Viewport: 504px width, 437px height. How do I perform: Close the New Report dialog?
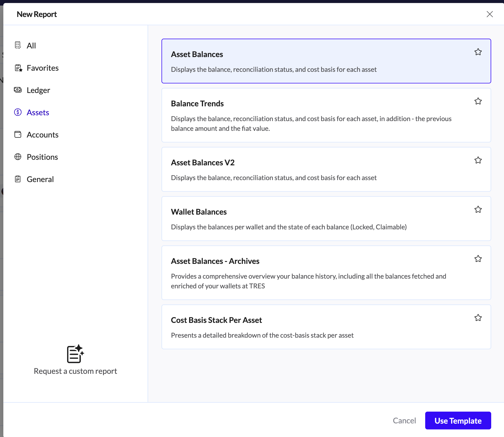490,14
